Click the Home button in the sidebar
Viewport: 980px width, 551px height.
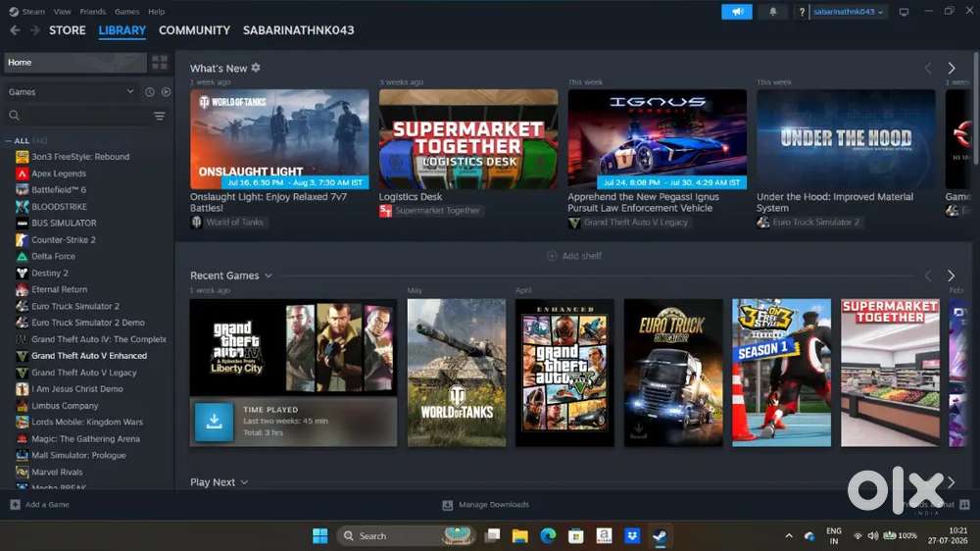coord(75,62)
